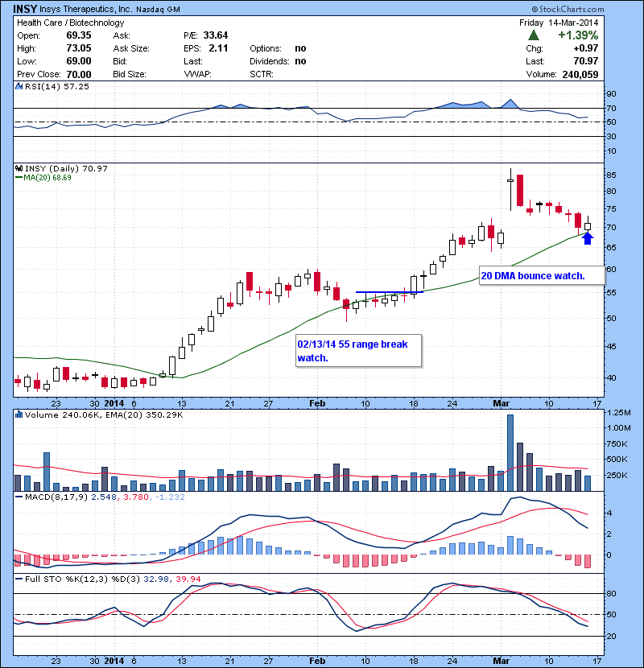The image size is (644, 668).
Task: Click the VWAP label
Action: click(197, 74)
